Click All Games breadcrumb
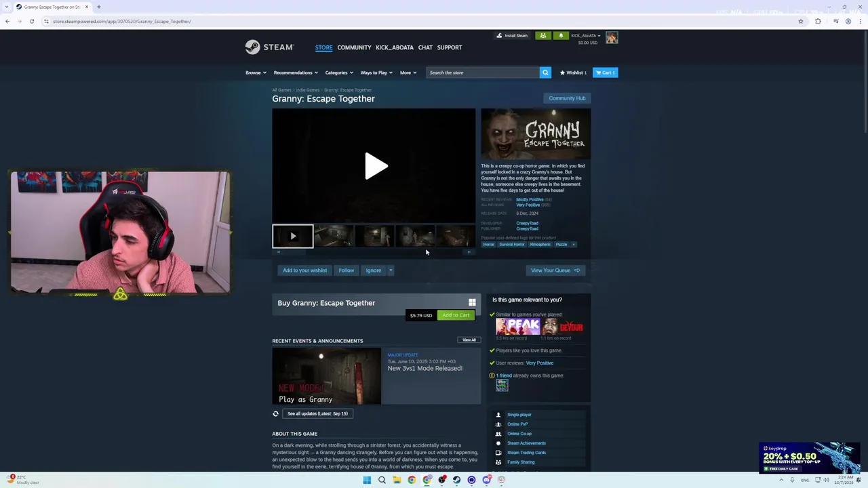868x488 pixels. (281, 90)
